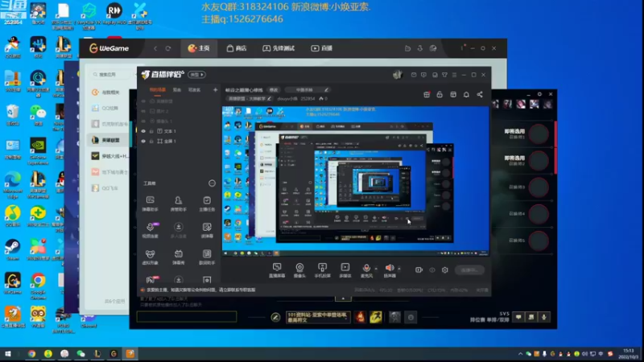
Task: Open the rune page dropdown
Action: point(318,317)
